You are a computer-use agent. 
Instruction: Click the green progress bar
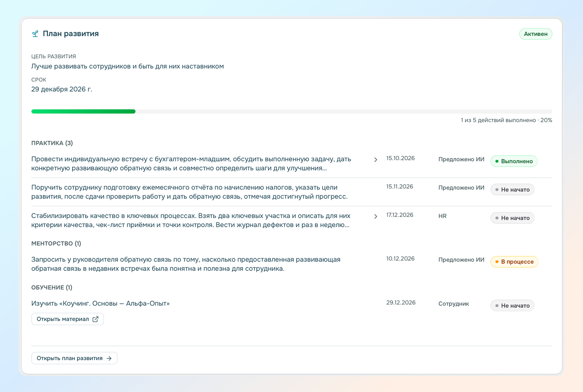(83, 112)
